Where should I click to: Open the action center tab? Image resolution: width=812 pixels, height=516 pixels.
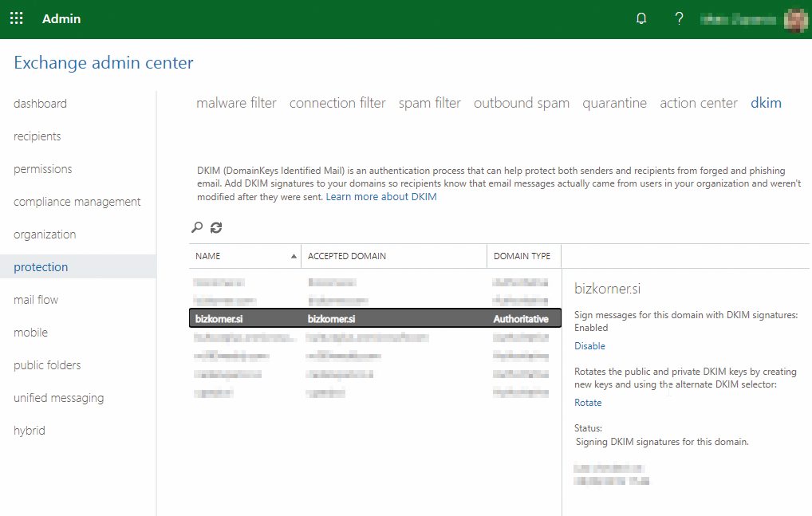pos(699,103)
